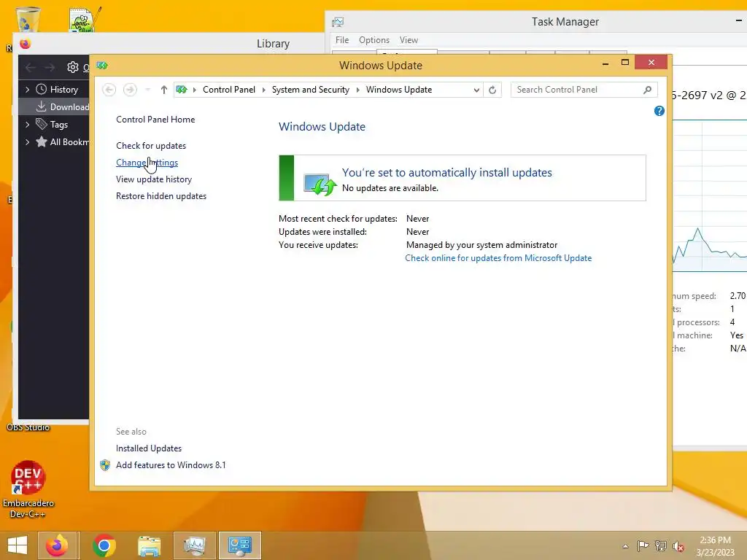The height and width of the screenshot is (560, 747).
Task: Click the address bar Control Panel icon
Action: pyautogui.click(x=182, y=90)
